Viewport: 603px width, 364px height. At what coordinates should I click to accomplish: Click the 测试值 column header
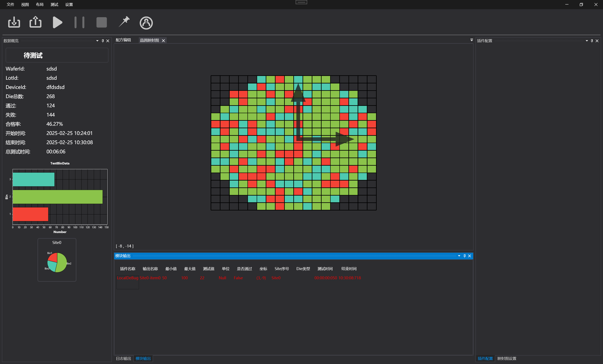(209, 269)
